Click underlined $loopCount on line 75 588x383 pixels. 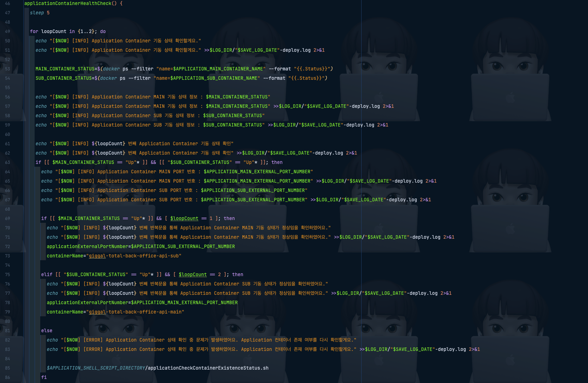pos(192,275)
